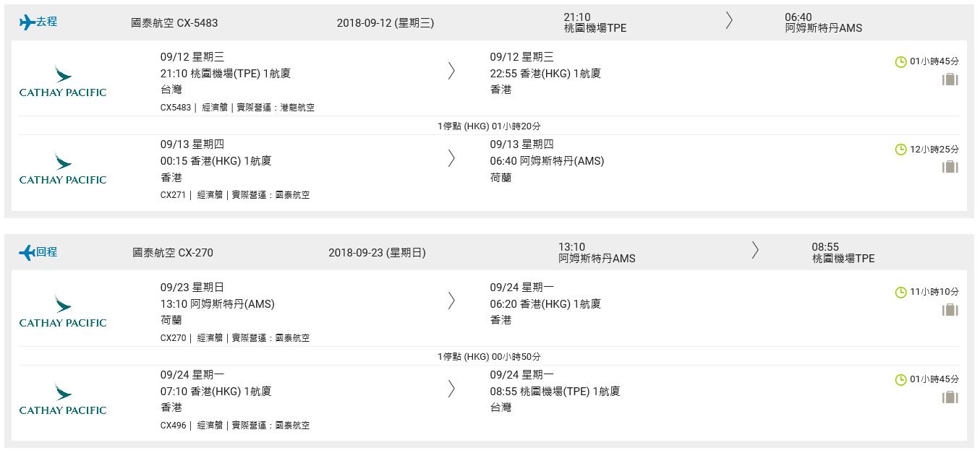
Task: Click 國泰航空 CX-270 flight title
Action: 173,253
